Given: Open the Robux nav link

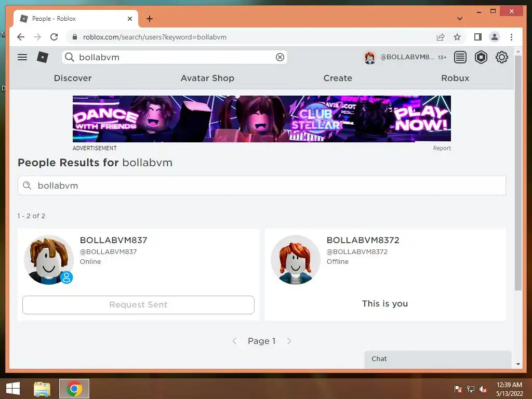Looking at the screenshot, I should [x=455, y=78].
